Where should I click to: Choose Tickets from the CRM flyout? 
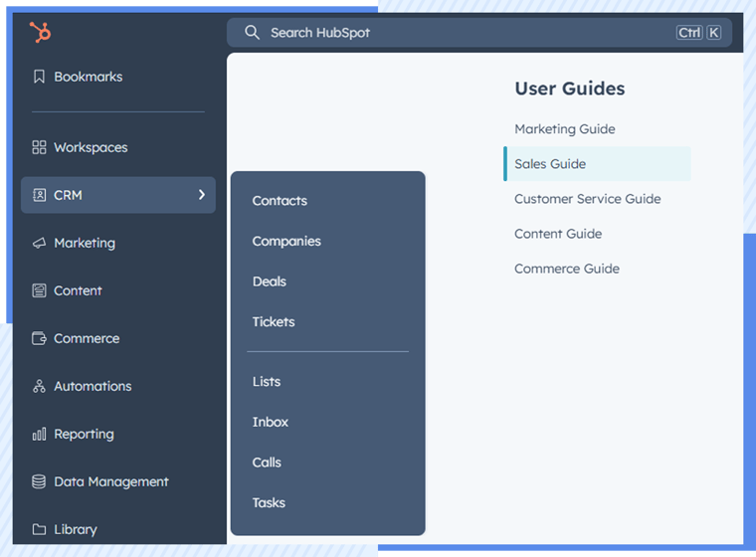point(274,321)
